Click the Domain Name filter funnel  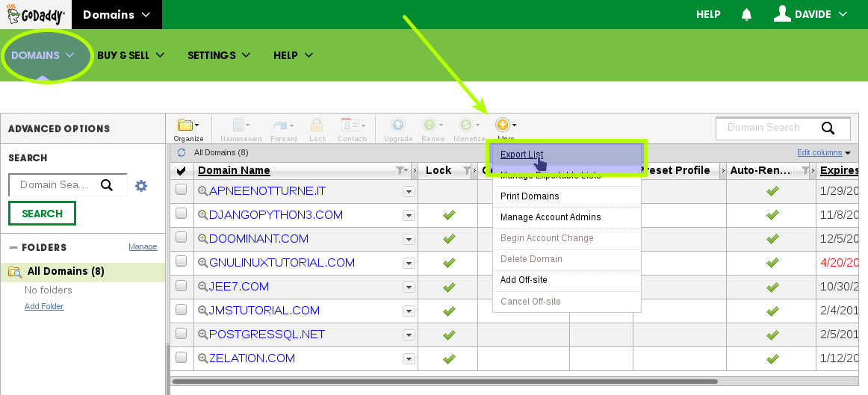(400, 170)
